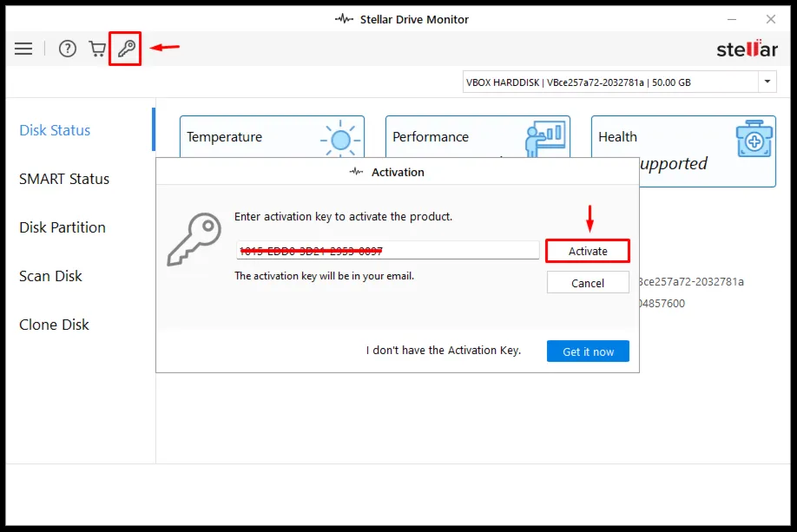Open the Temperature card
Viewport: 797px width, 532px height.
click(x=272, y=137)
